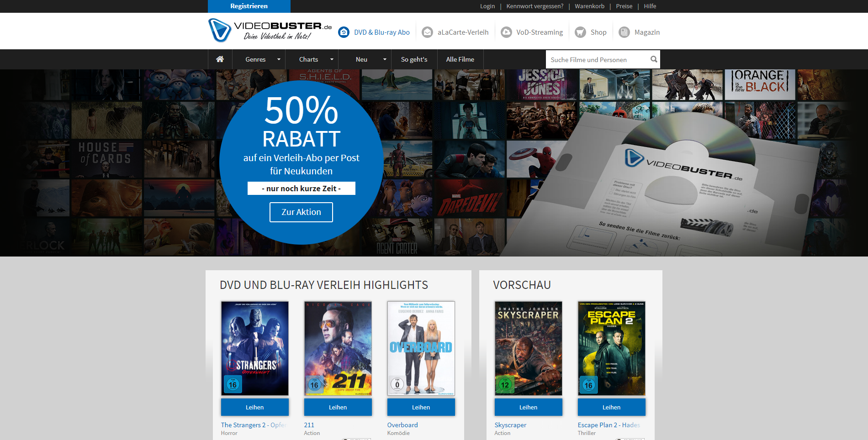This screenshot has height=440, width=868.
Task: Click The Strangers 2 title link
Action: 254,425
